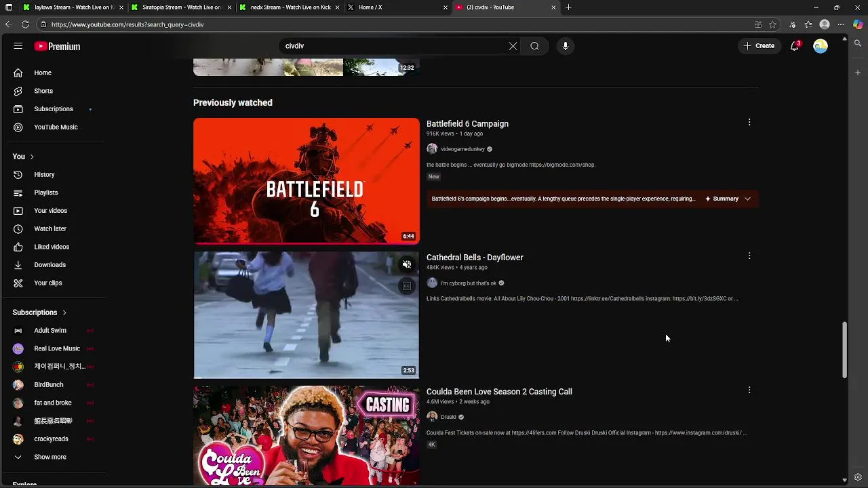Expand the Subscriptions section header
The height and width of the screenshot is (488, 868).
tap(39, 312)
